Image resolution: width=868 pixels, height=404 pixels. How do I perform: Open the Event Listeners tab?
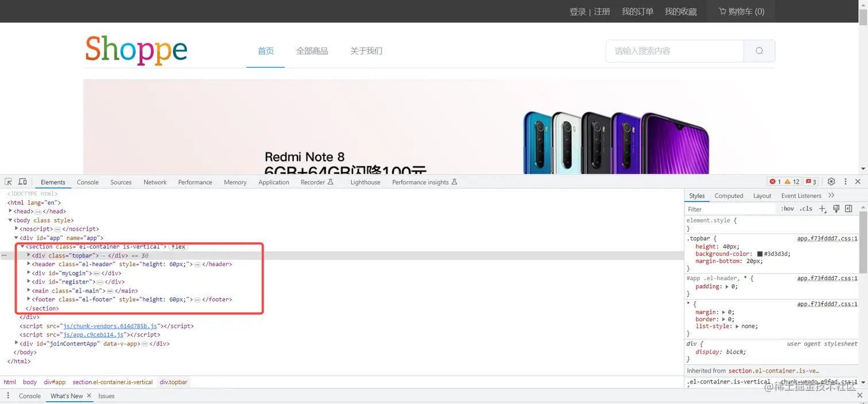(801, 196)
